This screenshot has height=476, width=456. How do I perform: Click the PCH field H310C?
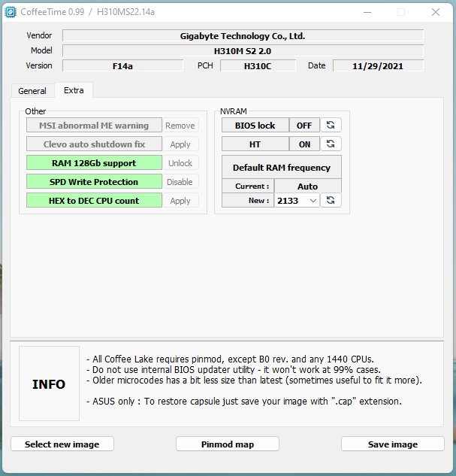pyautogui.click(x=258, y=66)
